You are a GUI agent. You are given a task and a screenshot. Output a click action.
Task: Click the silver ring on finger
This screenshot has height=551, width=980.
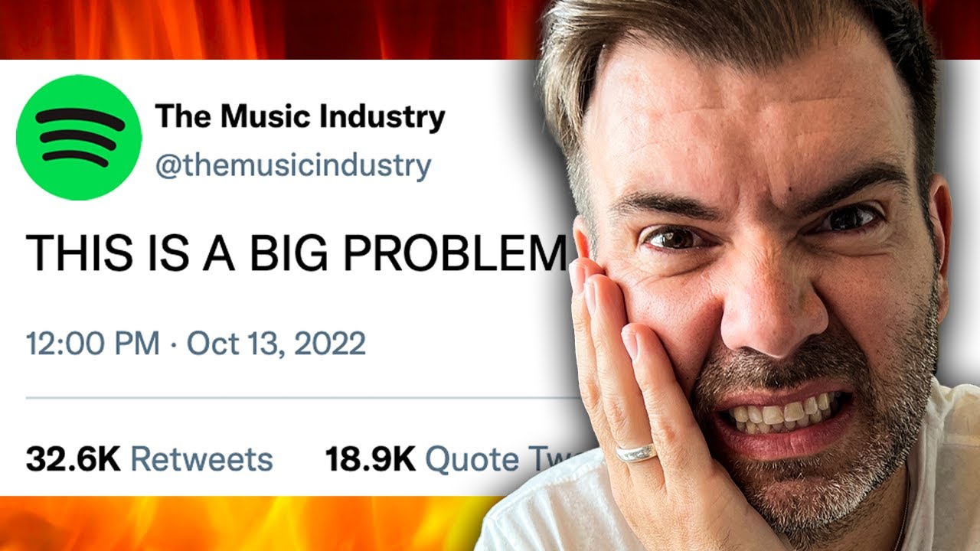pos(636,452)
